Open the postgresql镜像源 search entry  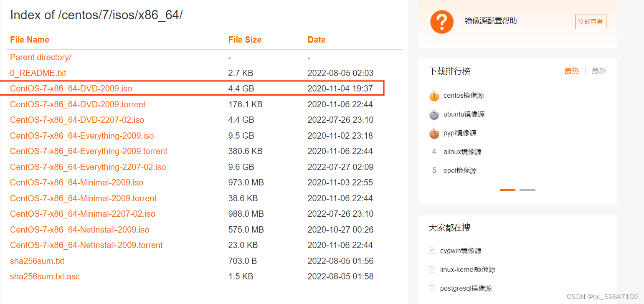(466, 289)
